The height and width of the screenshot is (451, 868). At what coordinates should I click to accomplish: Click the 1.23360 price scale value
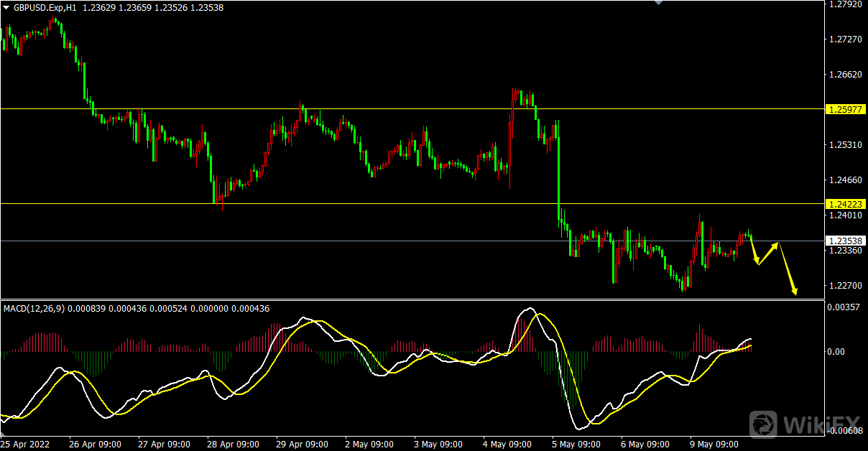pyautogui.click(x=845, y=251)
